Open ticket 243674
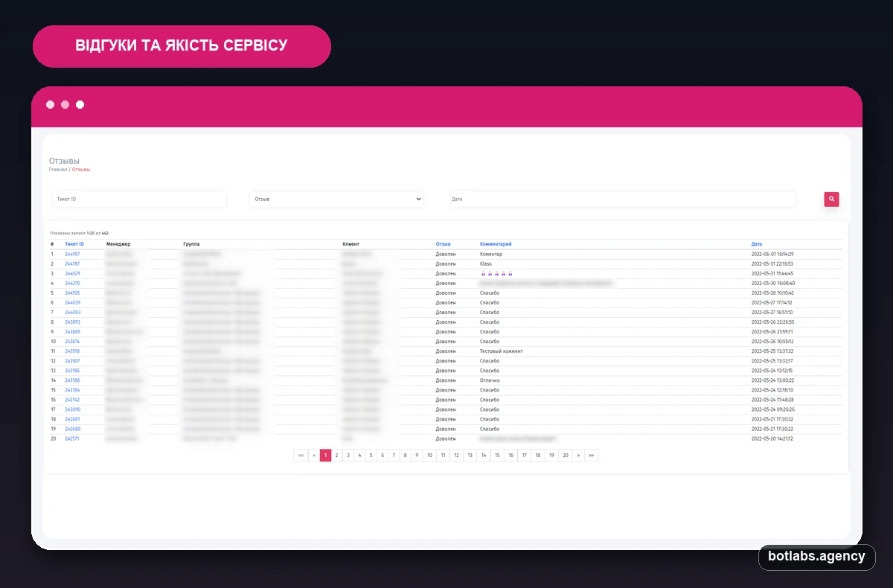The height and width of the screenshot is (588, 893). click(x=72, y=341)
